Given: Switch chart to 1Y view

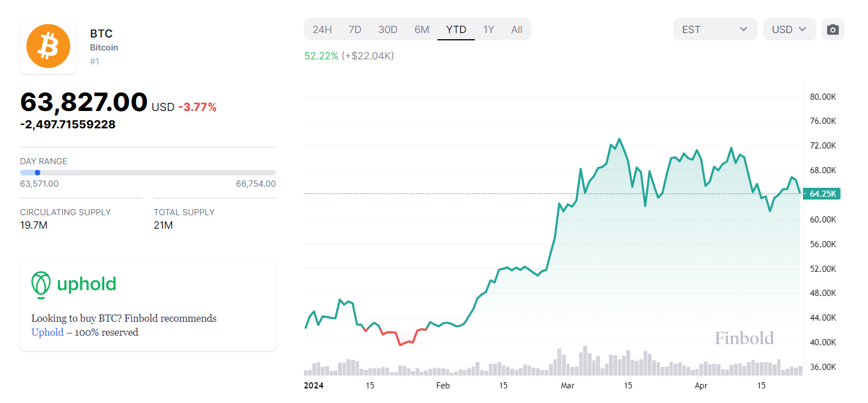Looking at the screenshot, I should pos(488,30).
